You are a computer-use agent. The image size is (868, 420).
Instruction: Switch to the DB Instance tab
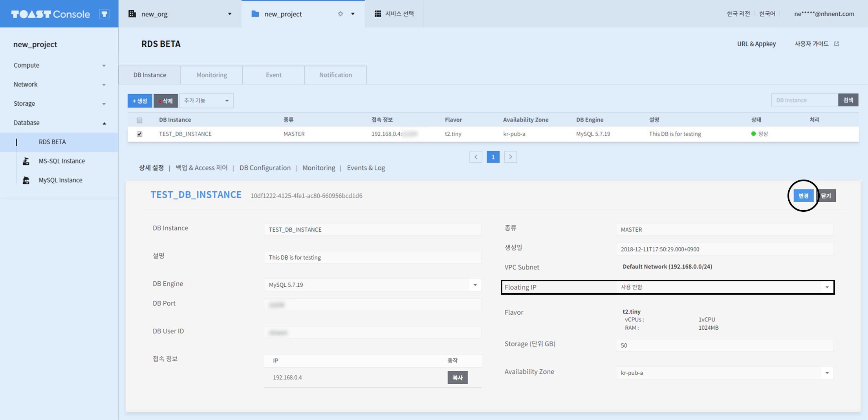pyautogui.click(x=150, y=75)
